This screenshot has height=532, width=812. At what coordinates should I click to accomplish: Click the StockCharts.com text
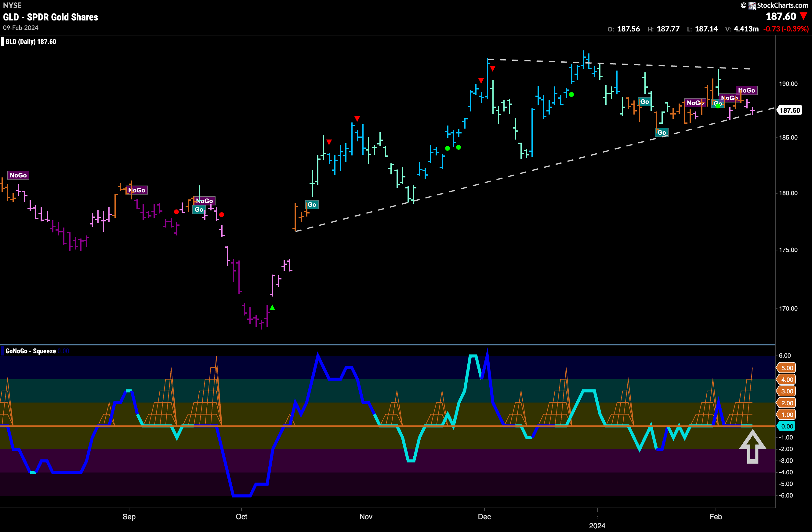coord(783,5)
